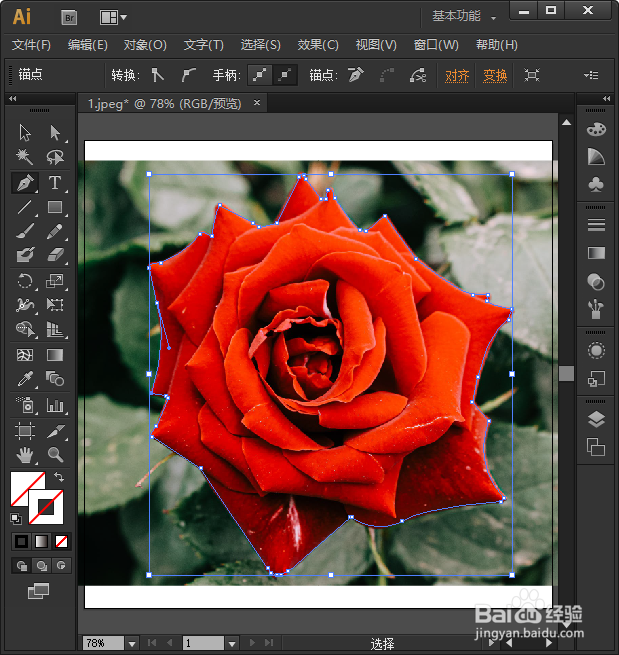Select the Mesh tool
The width and height of the screenshot is (619, 655).
tap(25, 355)
